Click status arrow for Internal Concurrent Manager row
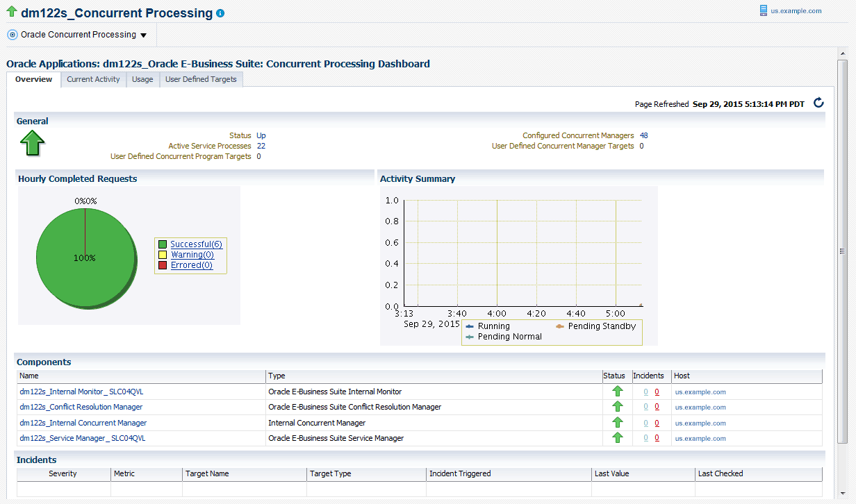The width and height of the screenshot is (856, 504). [x=618, y=422]
